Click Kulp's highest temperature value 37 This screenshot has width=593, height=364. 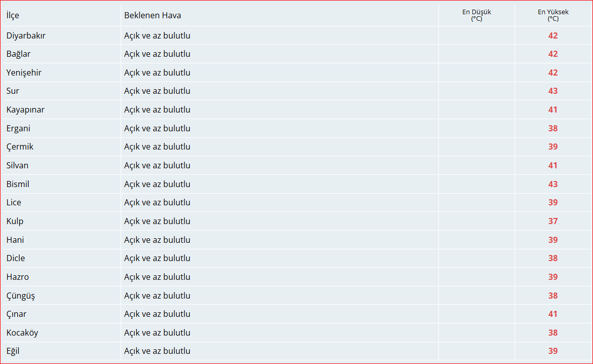[552, 221]
